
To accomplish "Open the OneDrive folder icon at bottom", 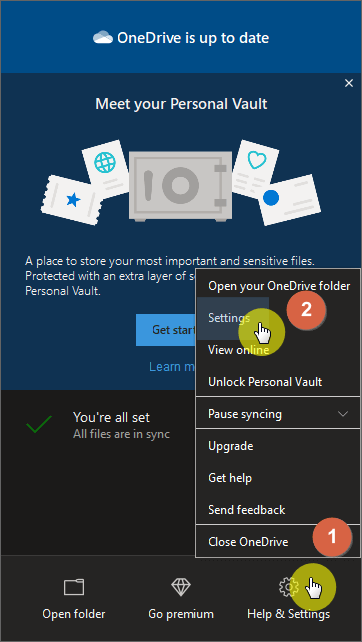I will pos(74,587).
